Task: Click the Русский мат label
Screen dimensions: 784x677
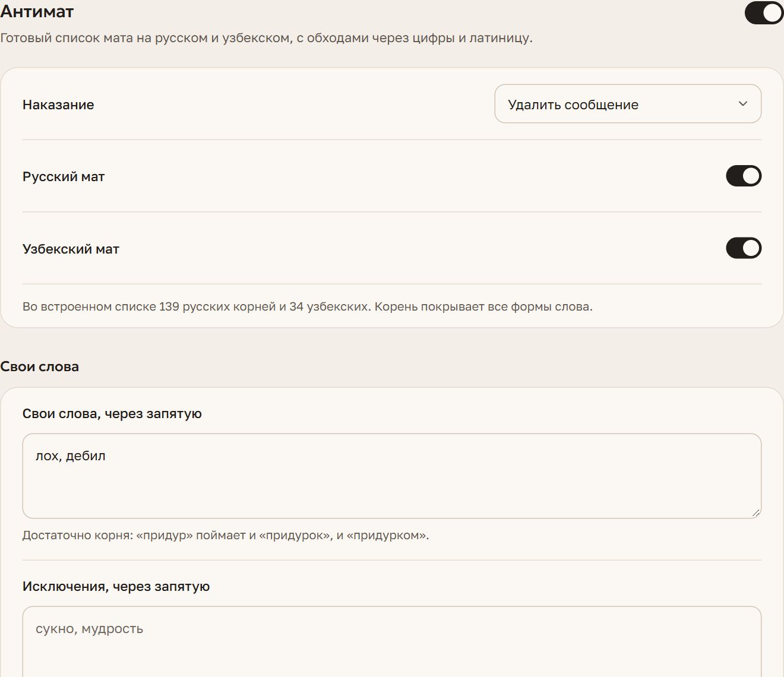Action: coord(64,176)
